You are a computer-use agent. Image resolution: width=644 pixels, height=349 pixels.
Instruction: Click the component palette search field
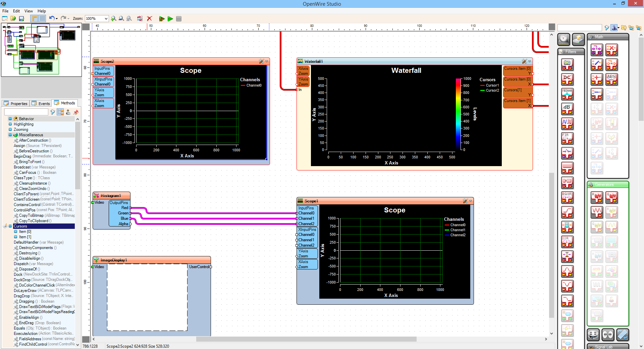click(x=580, y=28)
